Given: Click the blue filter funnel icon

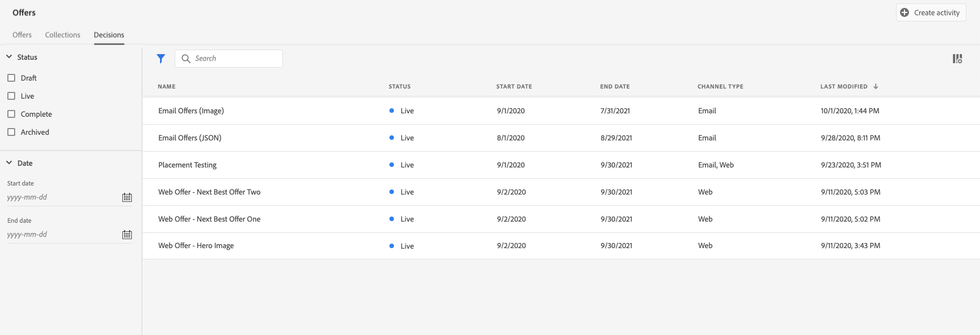Looking at the screenshot, I should click(x=161, y=59).
